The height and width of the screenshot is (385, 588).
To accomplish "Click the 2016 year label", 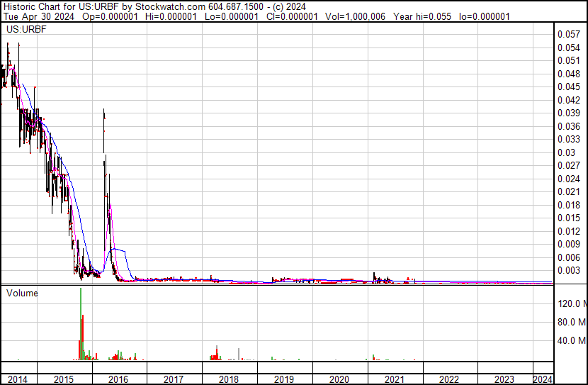I will pos(118,379).
